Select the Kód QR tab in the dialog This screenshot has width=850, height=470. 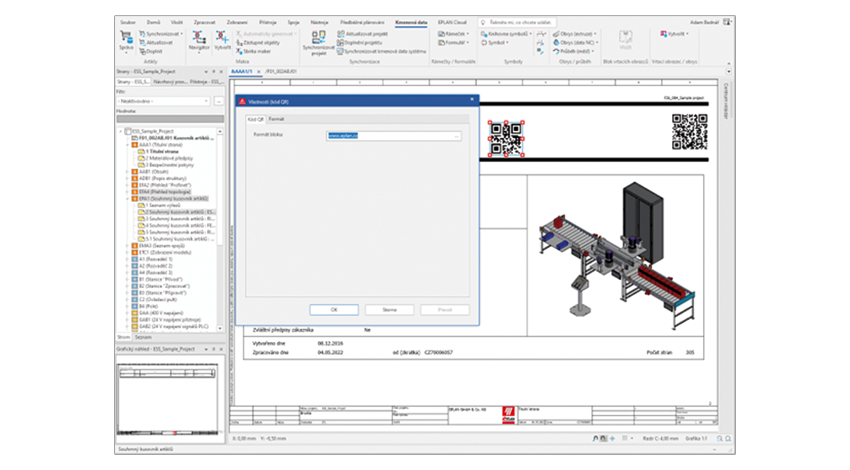click(x=255, y=119)
